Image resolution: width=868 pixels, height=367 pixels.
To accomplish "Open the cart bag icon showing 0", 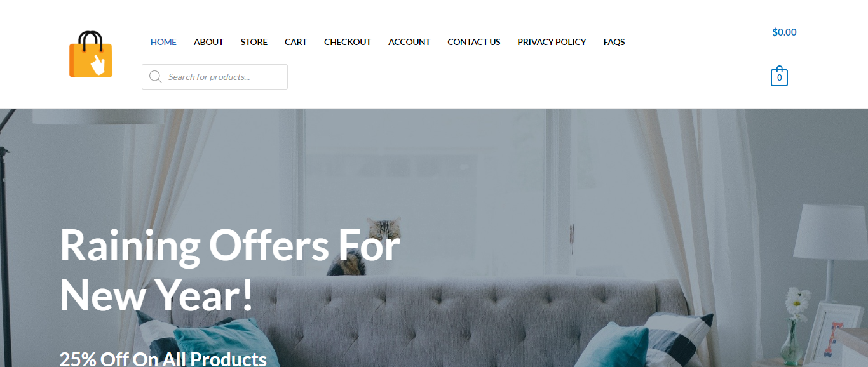I will [x=779, y=76].
